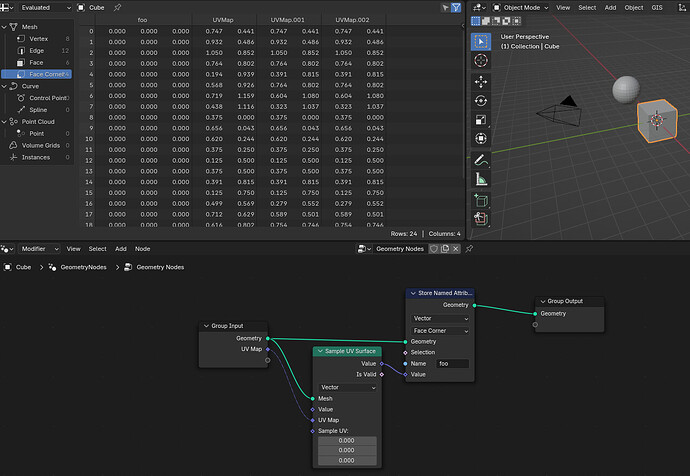Open the Face Corner domain dropdown

click(x=440, y=331)
